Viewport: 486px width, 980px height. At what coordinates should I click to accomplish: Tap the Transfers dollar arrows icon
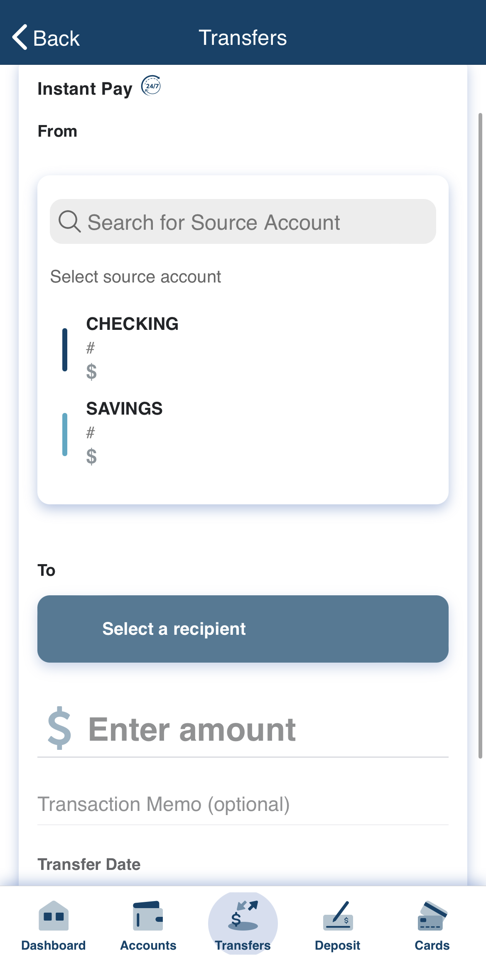coord(243,916)
